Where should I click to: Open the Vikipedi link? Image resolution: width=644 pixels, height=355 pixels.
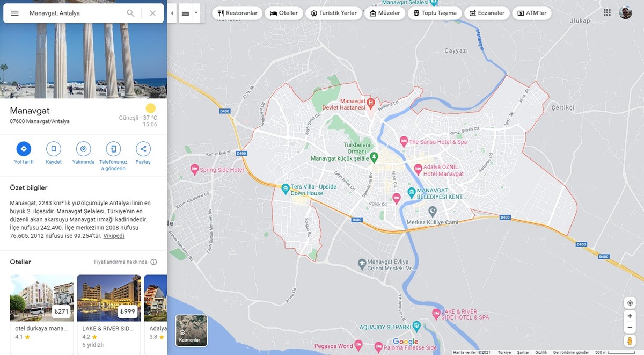[x=113, y=236]
